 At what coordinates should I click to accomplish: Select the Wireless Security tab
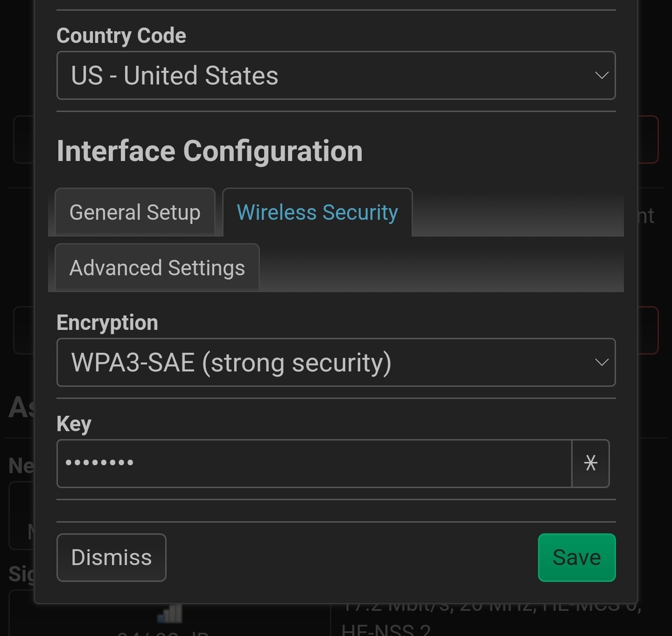coord(317,212)
